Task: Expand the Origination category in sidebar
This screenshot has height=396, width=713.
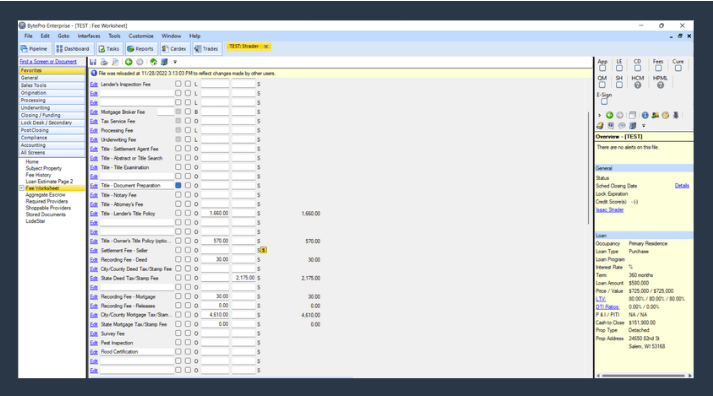Action: (x=52, y=93)
